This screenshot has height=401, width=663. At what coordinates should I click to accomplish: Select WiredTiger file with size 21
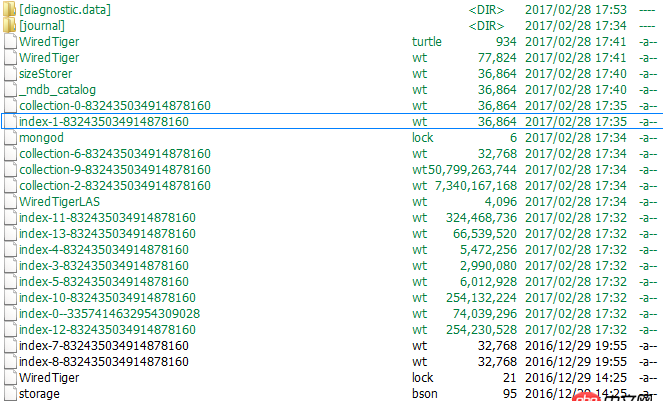[x=49, y=378]
